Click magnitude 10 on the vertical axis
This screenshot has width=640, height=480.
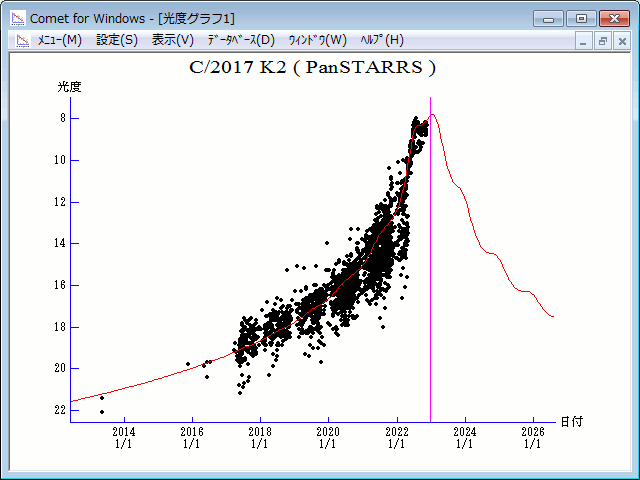tap(60, 160)
